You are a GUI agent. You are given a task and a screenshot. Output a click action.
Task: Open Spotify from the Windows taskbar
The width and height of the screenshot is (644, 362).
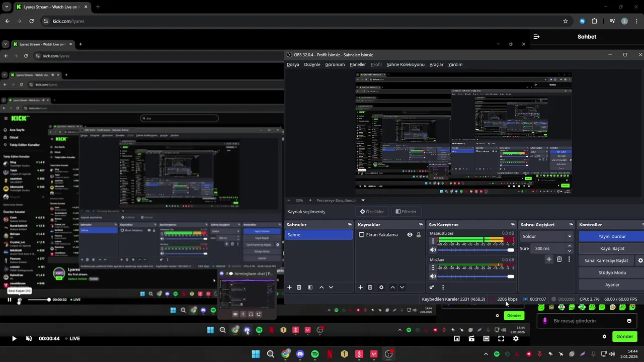315,354
